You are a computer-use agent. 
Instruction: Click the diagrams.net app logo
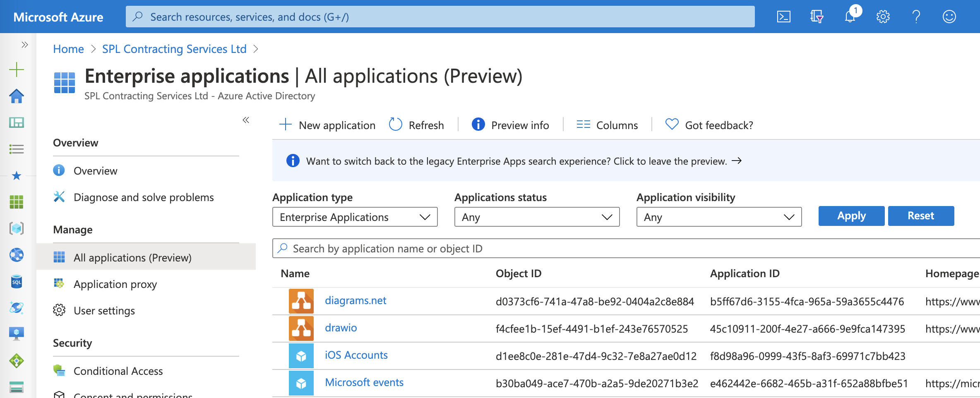pos(301,301)
